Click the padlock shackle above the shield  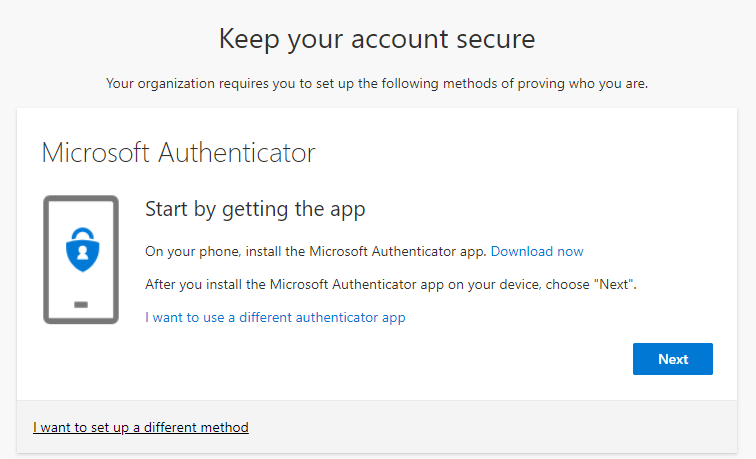pyautogui.click(x=82, y=234)
